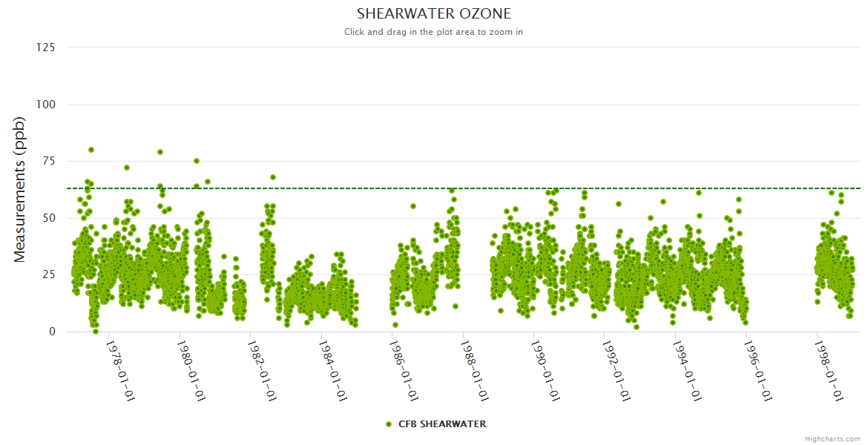Screen dimensions: 868x445
Task: Click the green CFB SHEARWATER legend marker
Action: pos(388,424)
